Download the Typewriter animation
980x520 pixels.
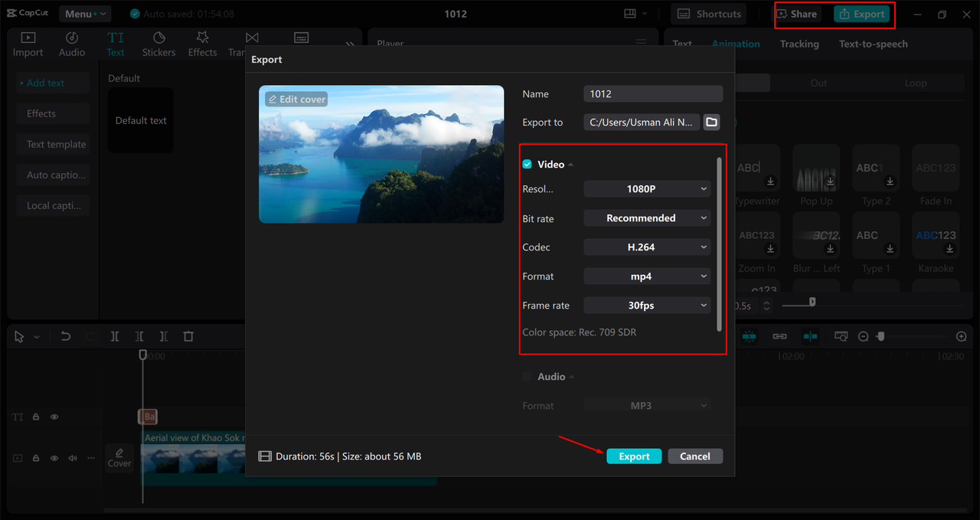coord(770,182)
